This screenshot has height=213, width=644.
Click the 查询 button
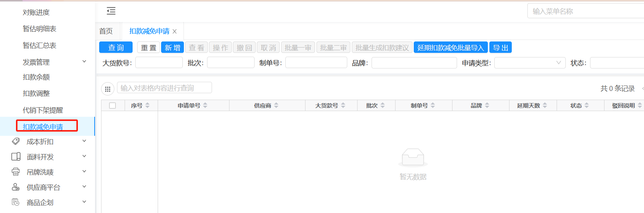click(x=116, y=48)
